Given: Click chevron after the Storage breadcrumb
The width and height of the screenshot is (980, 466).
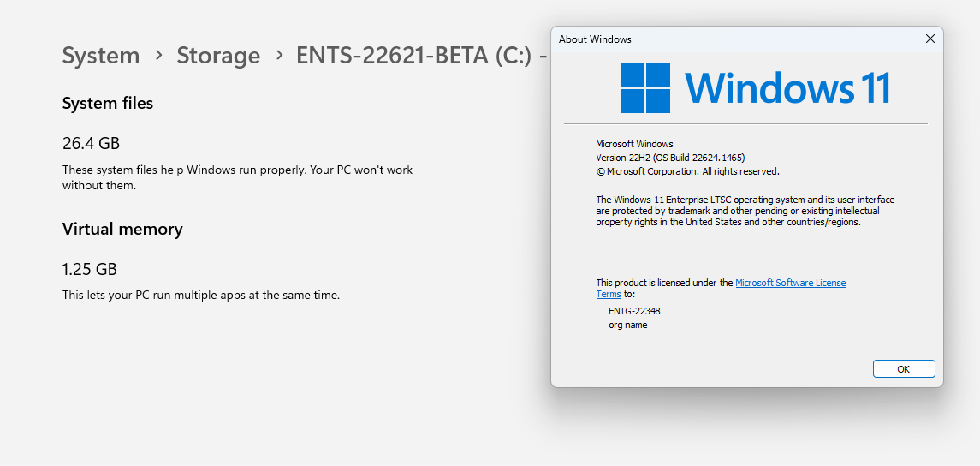Looking at the screenshot, I should pos(279,56).
